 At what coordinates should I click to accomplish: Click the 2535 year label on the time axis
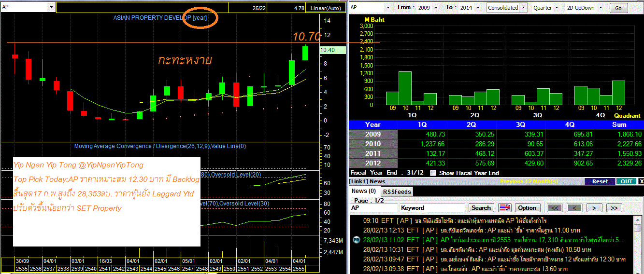coord(21,268)
